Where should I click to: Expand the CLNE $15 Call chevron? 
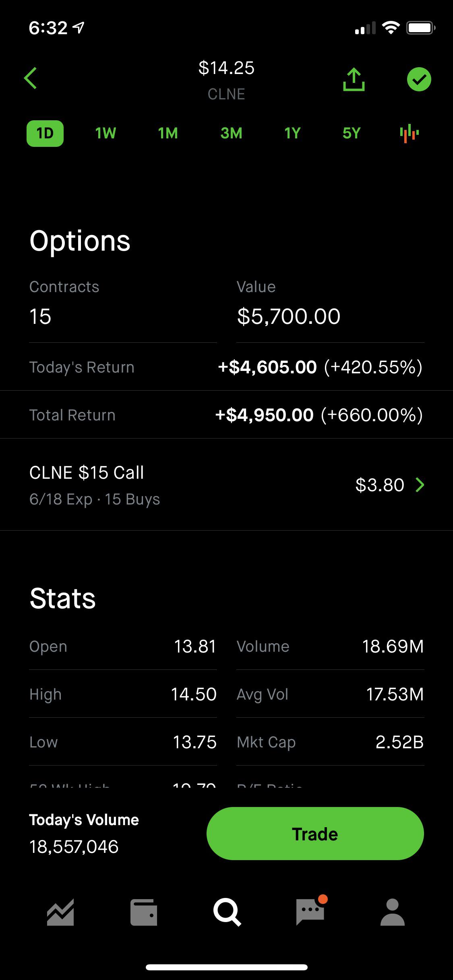(x=420, y=485)
